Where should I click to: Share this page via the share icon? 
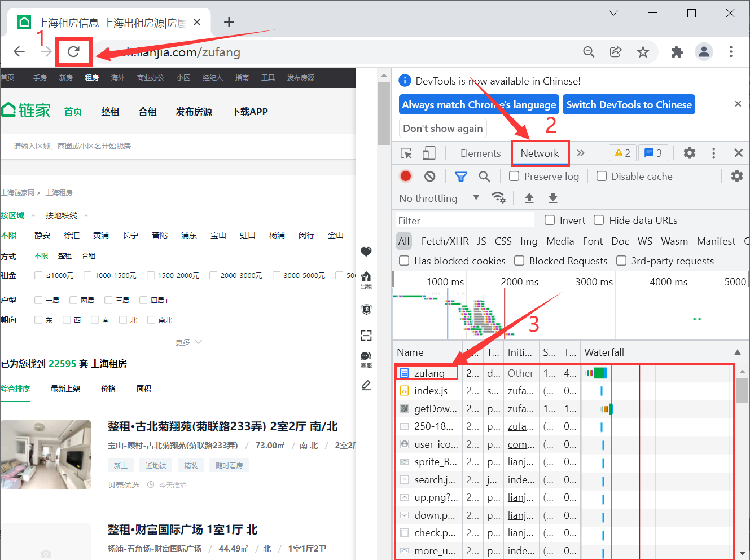click(616, 52)
